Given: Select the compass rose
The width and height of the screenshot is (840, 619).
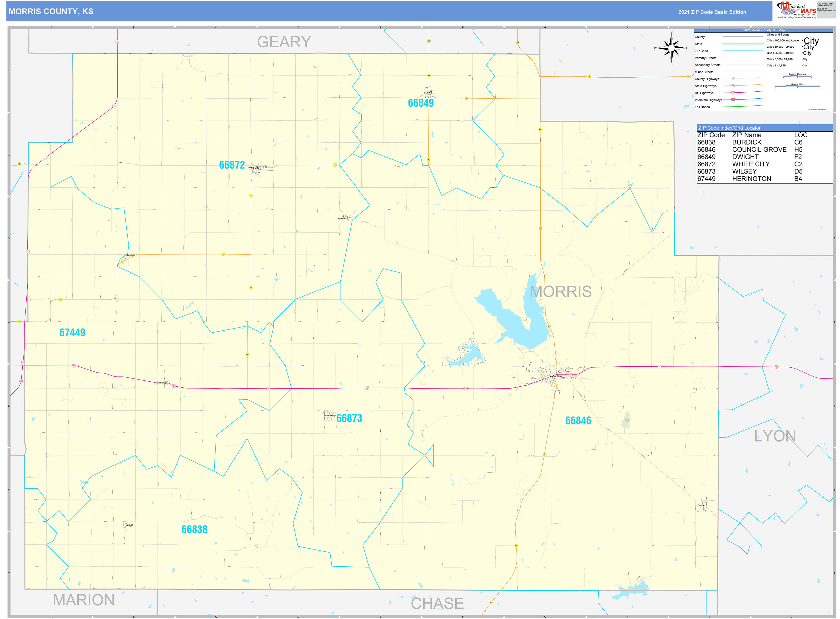Looking at the screenshot, I should 672,48.
